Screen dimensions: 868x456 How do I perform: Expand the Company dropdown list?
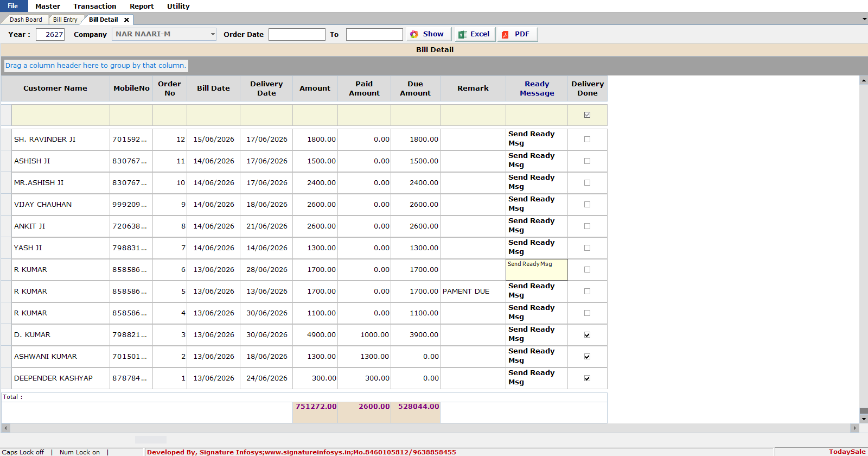pyautogui.click(x=213, y=34)
